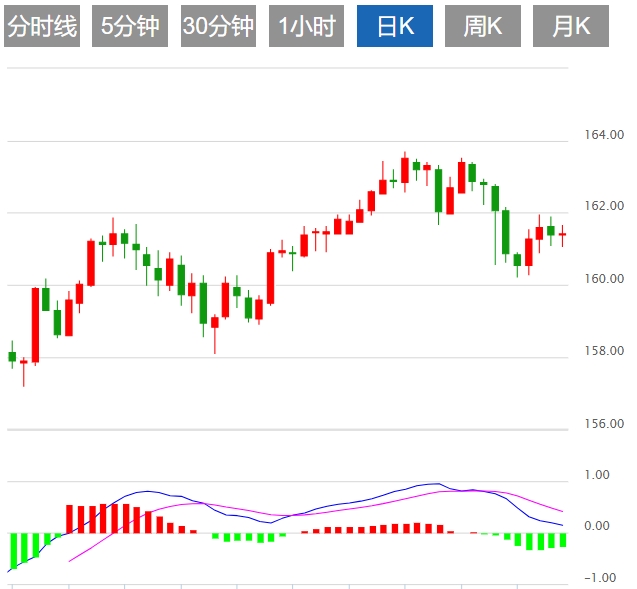637x589 pixels.
Task: Click the 156.00 price axis label
Action: [x=602, y=424]
